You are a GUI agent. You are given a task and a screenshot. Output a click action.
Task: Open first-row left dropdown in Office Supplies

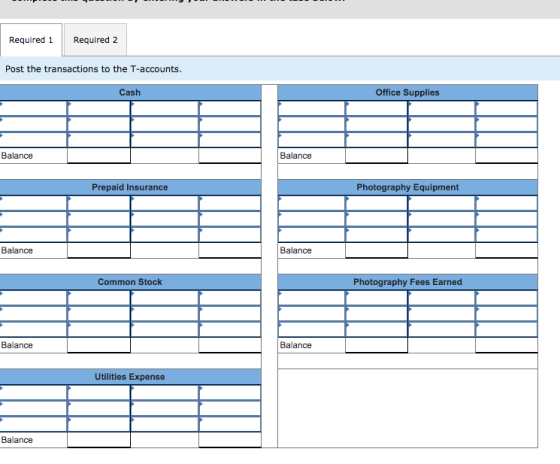(x=311, y=108)
